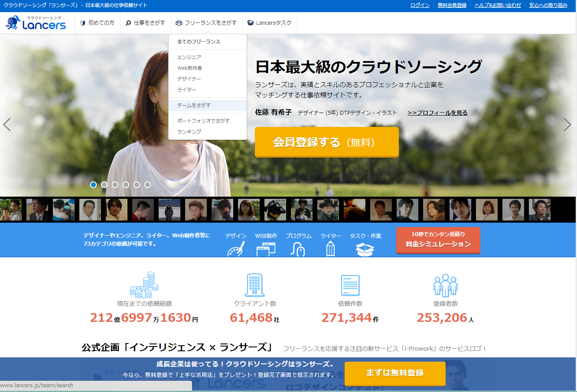Click the Lancers logo
Image resolution: width=577 pixels, height=392 pixels.
36,23
